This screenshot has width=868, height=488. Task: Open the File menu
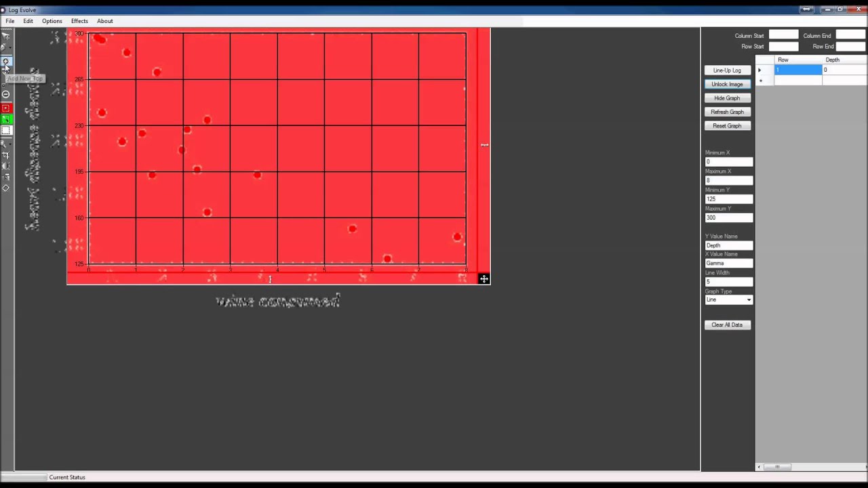point(10,21)
